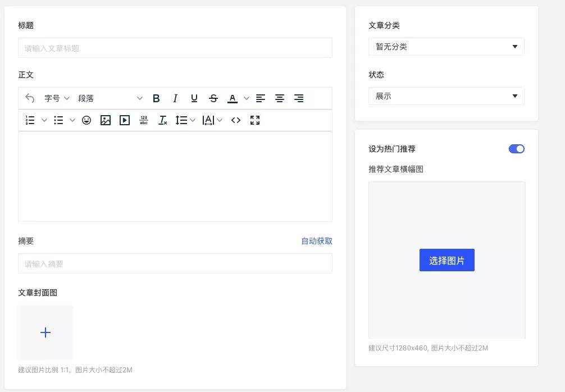Screen dimensions: 565x392
Task: Insert a bulleted list
Action: 58,120
